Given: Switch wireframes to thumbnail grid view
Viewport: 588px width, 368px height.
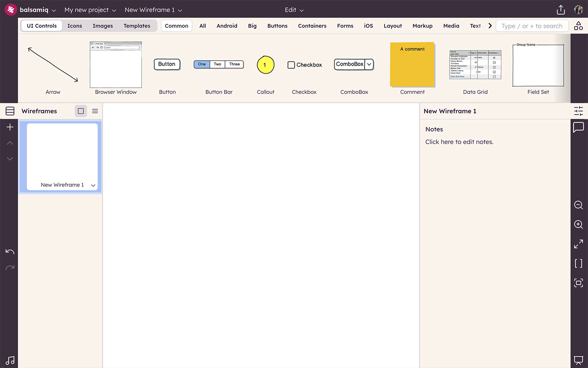Looking at the screenshot, I should [x=81, y=111].
